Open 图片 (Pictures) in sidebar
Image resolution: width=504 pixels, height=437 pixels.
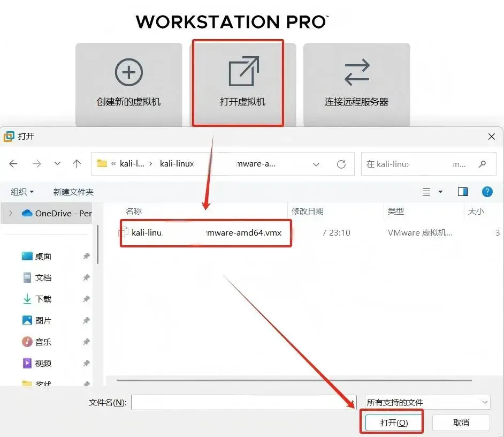pos(43,320)
